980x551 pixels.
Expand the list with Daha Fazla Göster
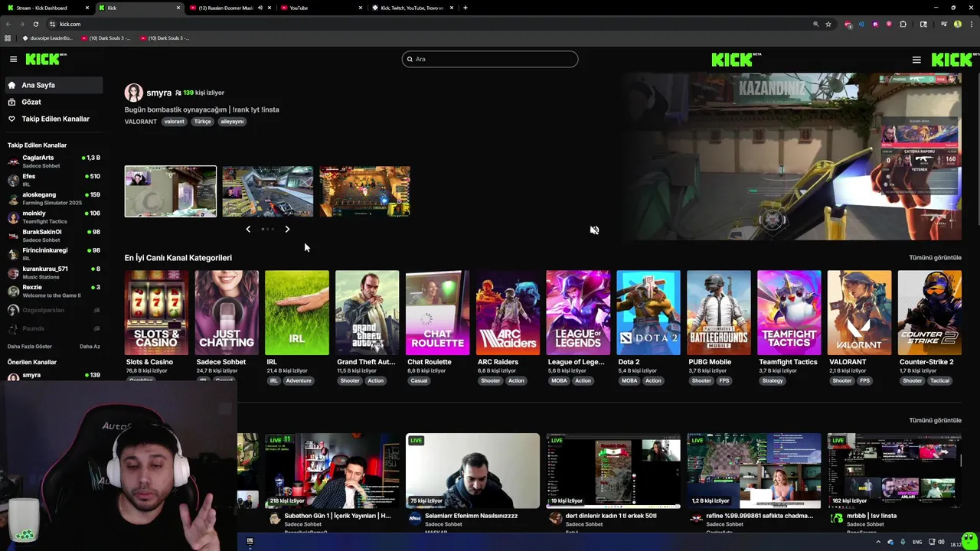30,347
